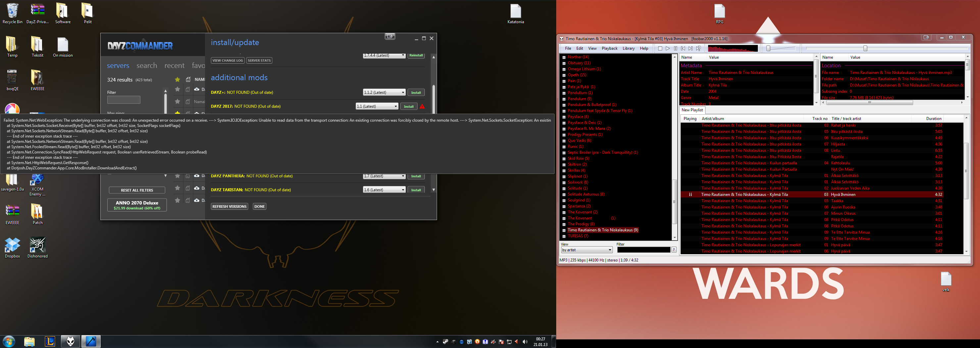
Task: Open DAYZ TAKISTAN version dropdown
Action: pos(384,190)
